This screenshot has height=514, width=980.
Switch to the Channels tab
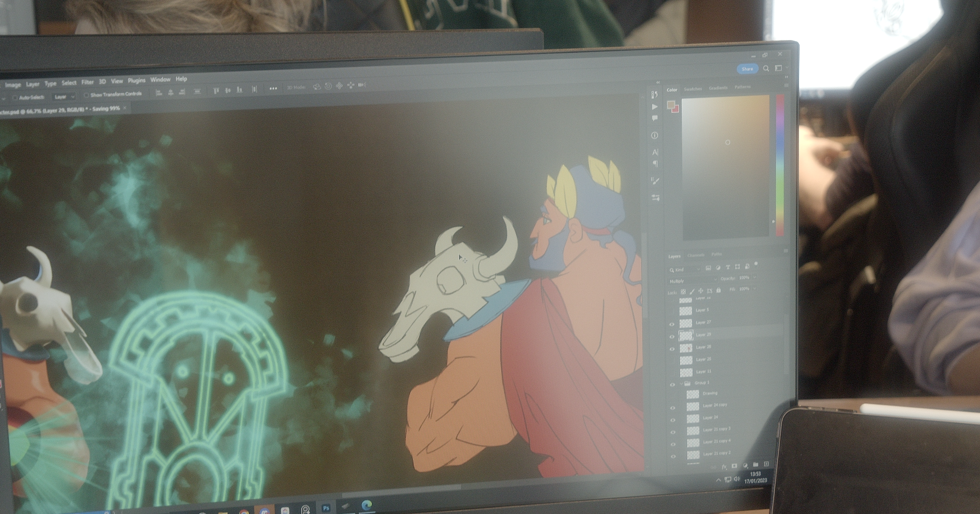click(696, 255)
